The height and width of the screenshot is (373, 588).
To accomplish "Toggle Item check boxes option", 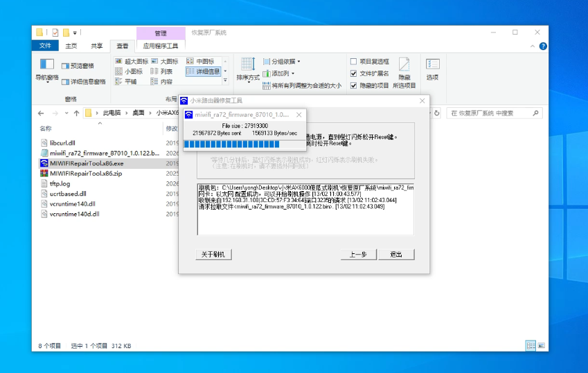I will tap(370, 62).
